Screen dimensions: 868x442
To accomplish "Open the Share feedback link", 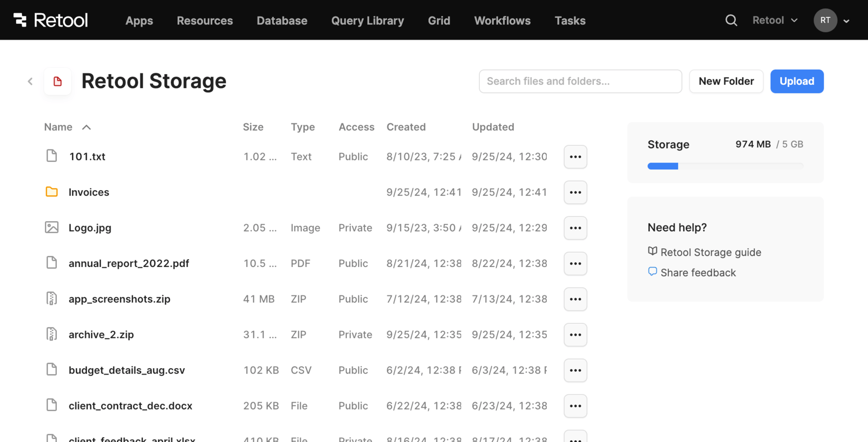I will click(698, 272).
